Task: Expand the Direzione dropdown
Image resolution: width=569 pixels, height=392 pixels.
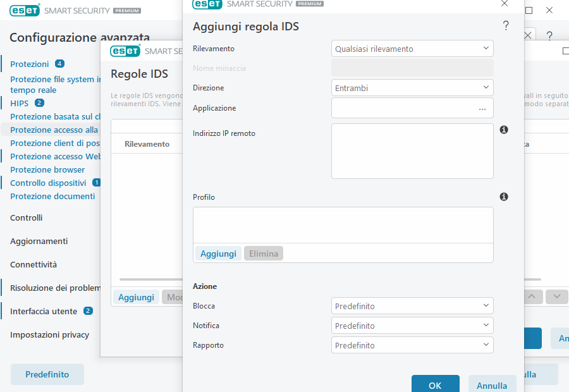Action: (412, 88)
